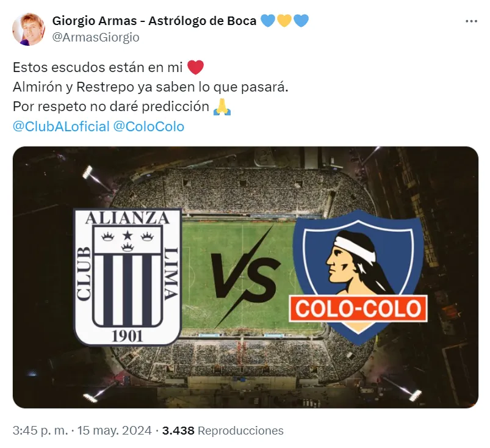Click the first blue heart after name
490x448 pixels.
click(268, 21)
